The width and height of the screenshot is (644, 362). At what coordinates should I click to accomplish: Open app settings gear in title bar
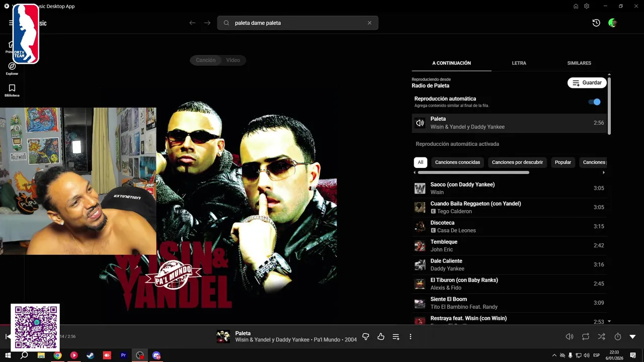click(587, 6)
